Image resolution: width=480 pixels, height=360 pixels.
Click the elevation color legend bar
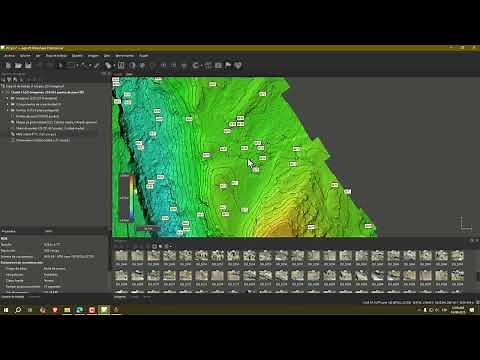[x=132, y=198]
